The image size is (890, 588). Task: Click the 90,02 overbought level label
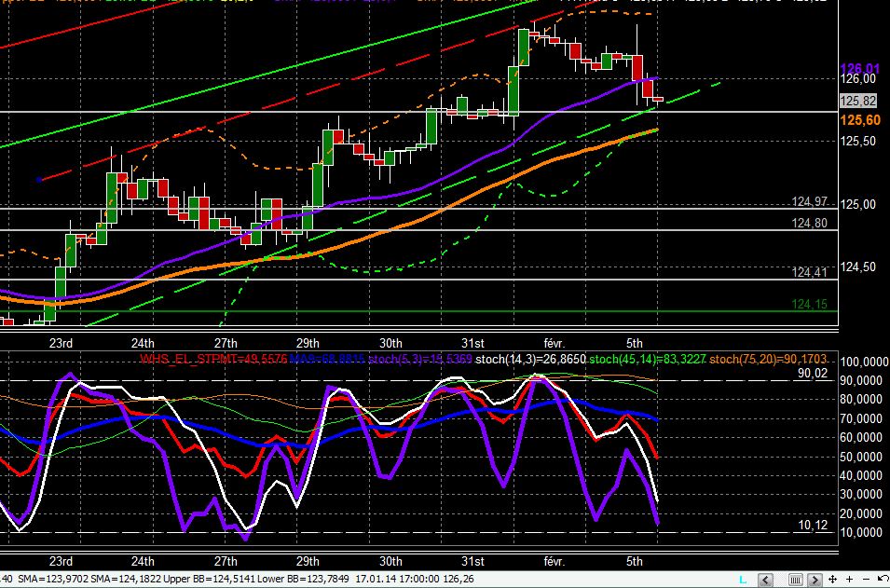(x=813, y=374)
